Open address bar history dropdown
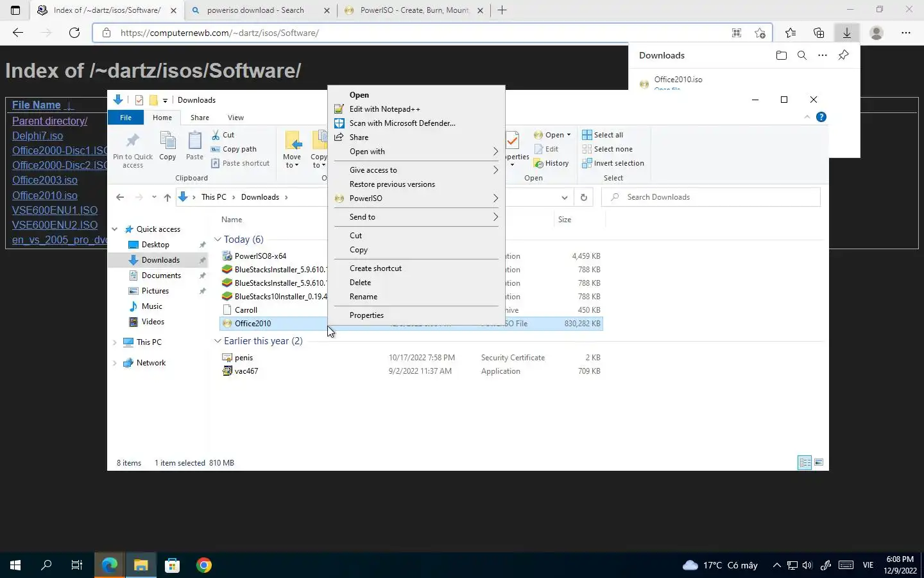 [564, 197]
